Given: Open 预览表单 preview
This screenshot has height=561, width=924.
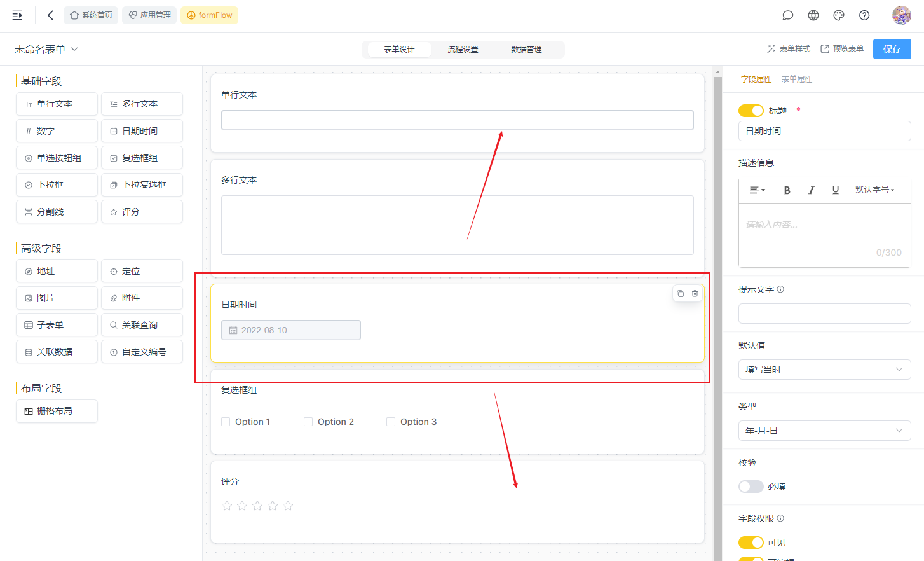Looking at the screenshot, I should point(842,49).
